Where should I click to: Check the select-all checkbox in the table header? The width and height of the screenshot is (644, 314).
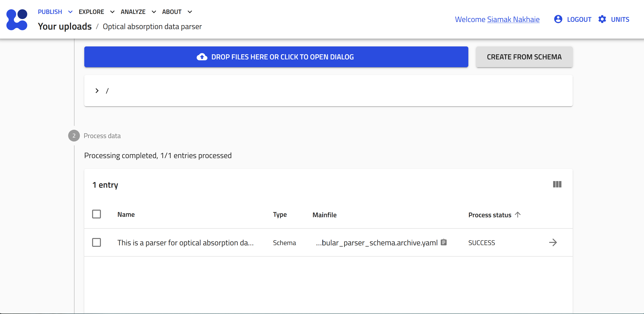pyautogui.click(x=97, y=214)
